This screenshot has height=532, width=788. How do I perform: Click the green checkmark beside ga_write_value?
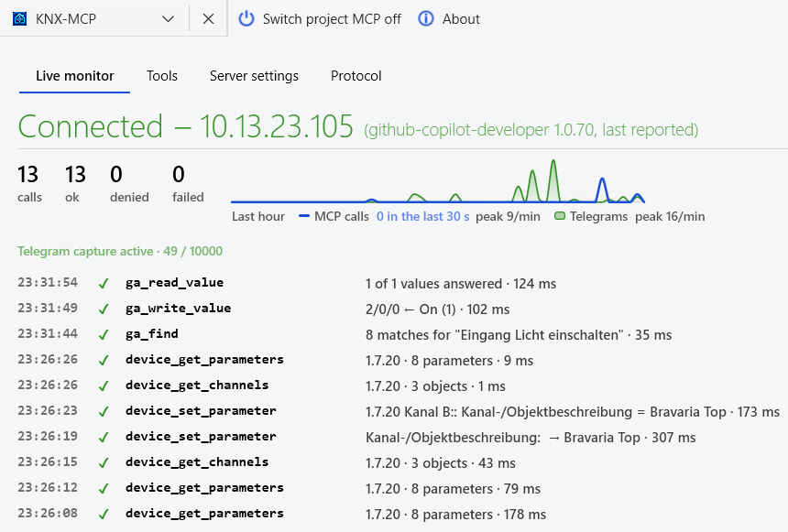click(x=104, y=309)
